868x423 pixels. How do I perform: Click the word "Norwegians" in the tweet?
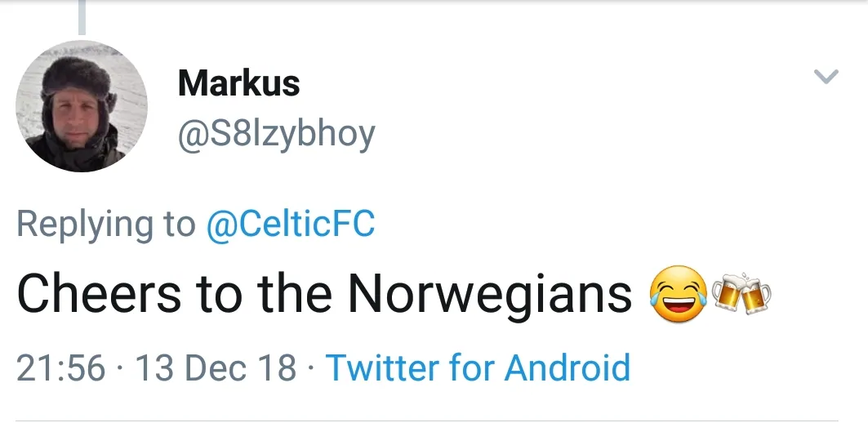click(x=490, y=294)
